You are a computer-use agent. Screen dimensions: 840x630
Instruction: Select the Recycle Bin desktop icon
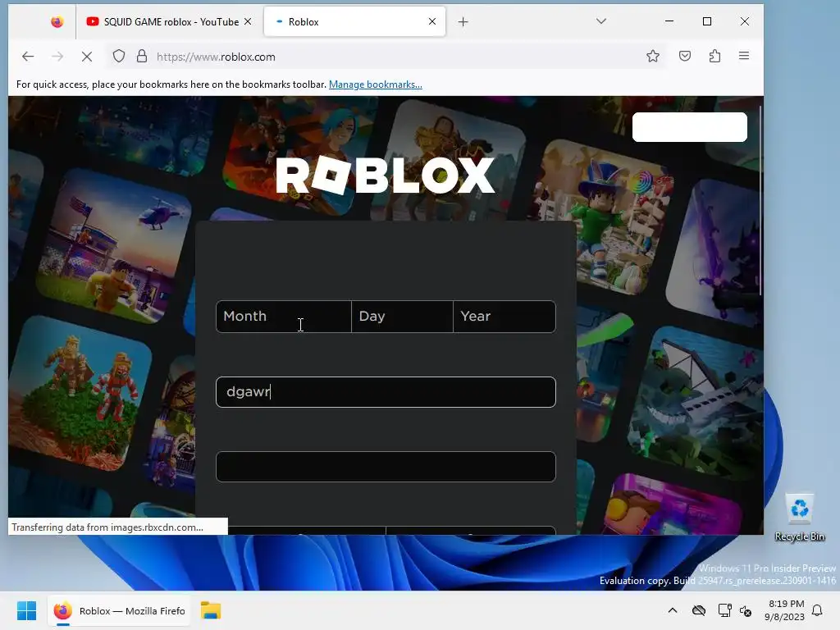pos(799,518)
